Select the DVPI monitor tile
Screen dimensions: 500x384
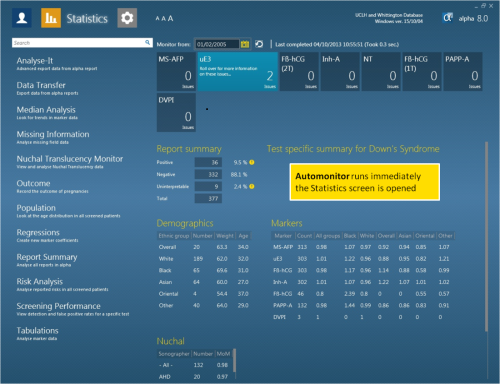coord(176,113)
